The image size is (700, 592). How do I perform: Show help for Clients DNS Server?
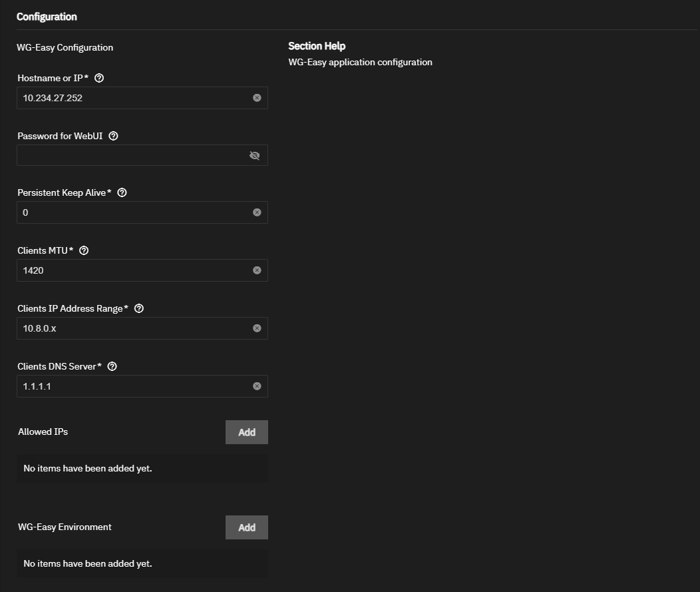pos(112,366)
